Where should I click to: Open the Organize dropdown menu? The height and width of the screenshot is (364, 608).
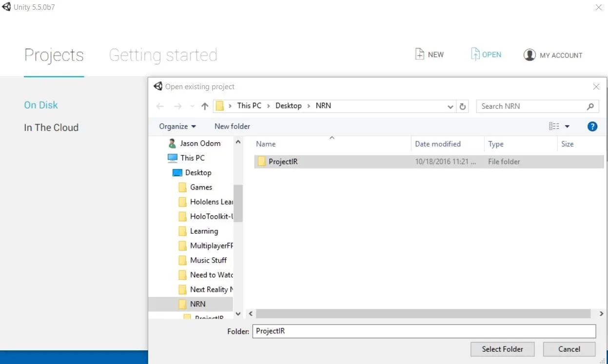[x=177, y=126]
